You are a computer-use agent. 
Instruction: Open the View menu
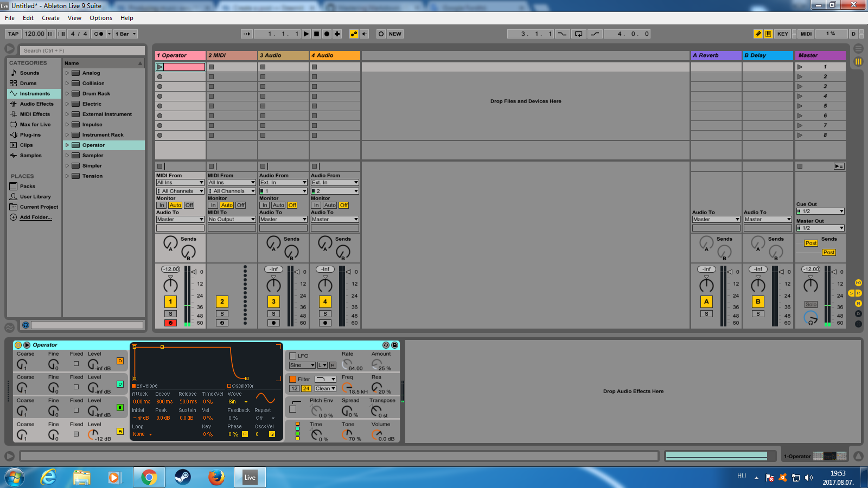tap(74, 18)
